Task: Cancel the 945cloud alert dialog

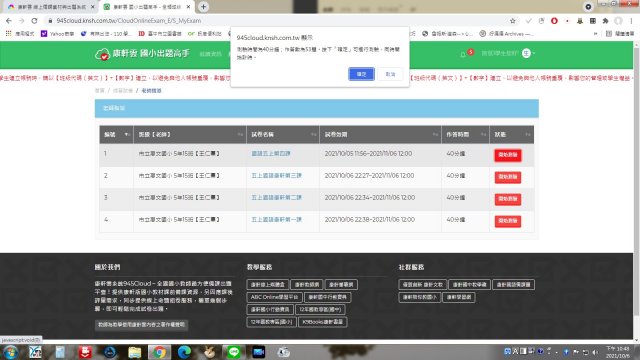Action: [390, 74]
